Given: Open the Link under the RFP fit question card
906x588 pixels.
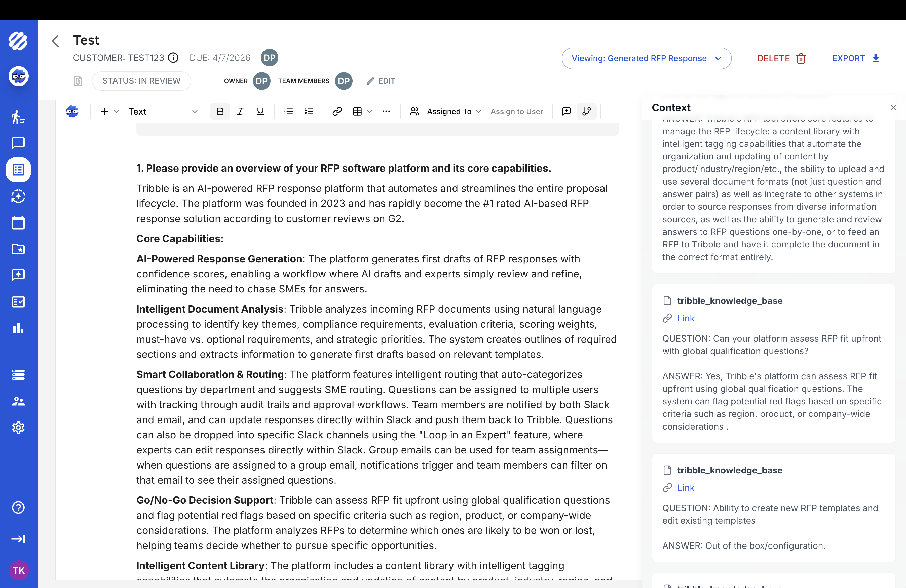Looking at the screenshot, I should coord(686,318).
